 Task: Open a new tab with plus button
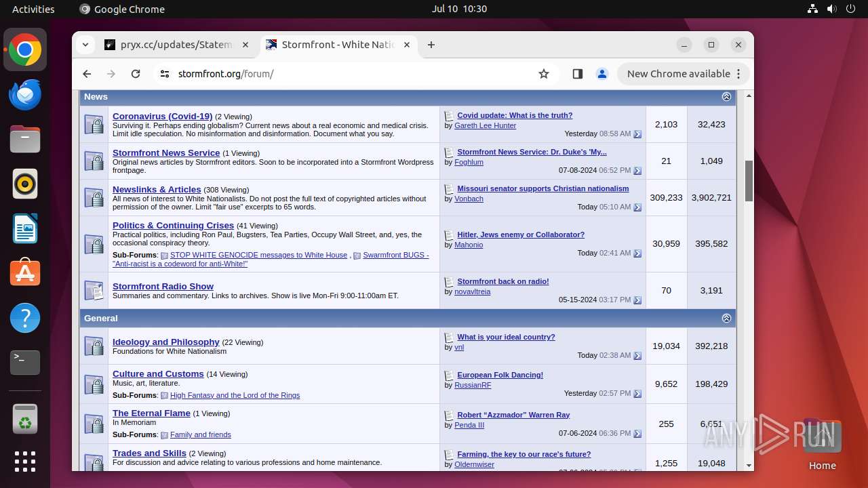click(x=431, y=45)
